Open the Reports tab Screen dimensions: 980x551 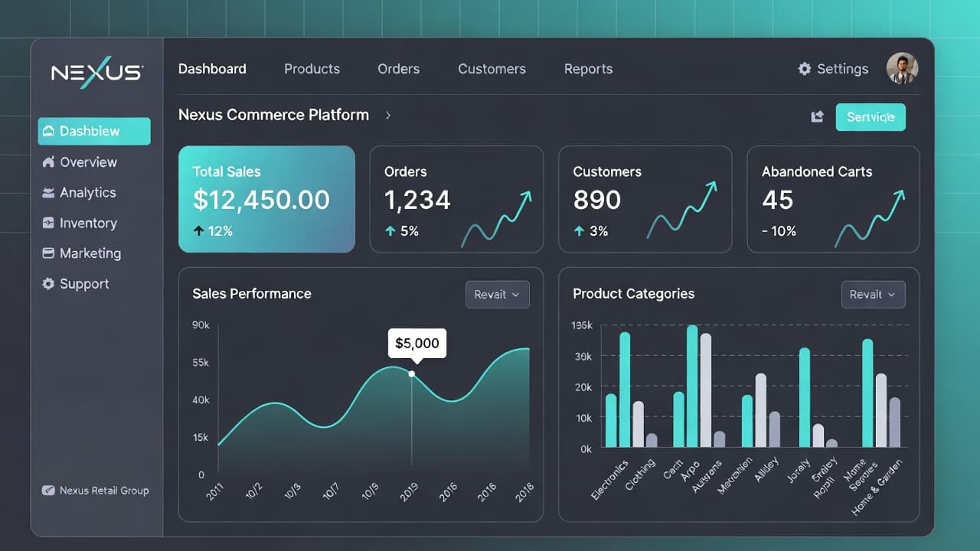(588, 69)
